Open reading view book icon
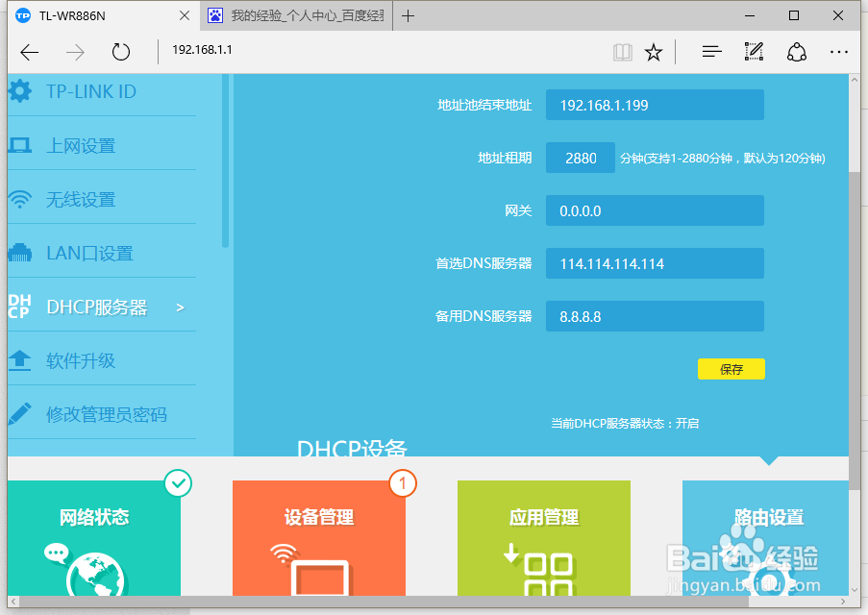This screenshot has width=868, height=615. coord(623,53)
